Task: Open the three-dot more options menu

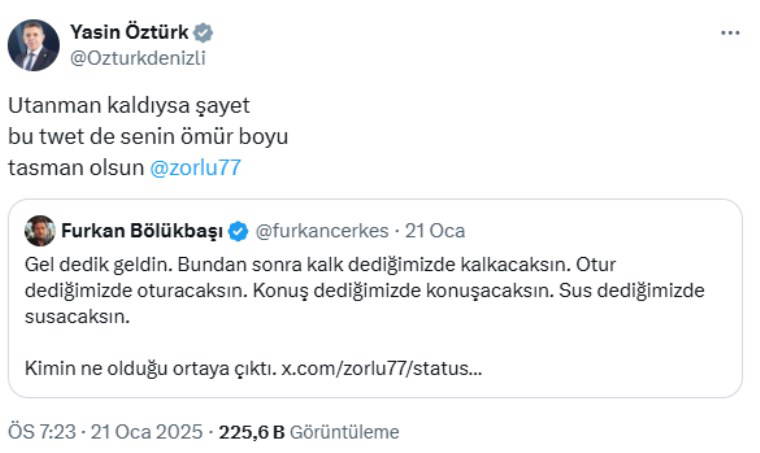Action: [731, 33]
